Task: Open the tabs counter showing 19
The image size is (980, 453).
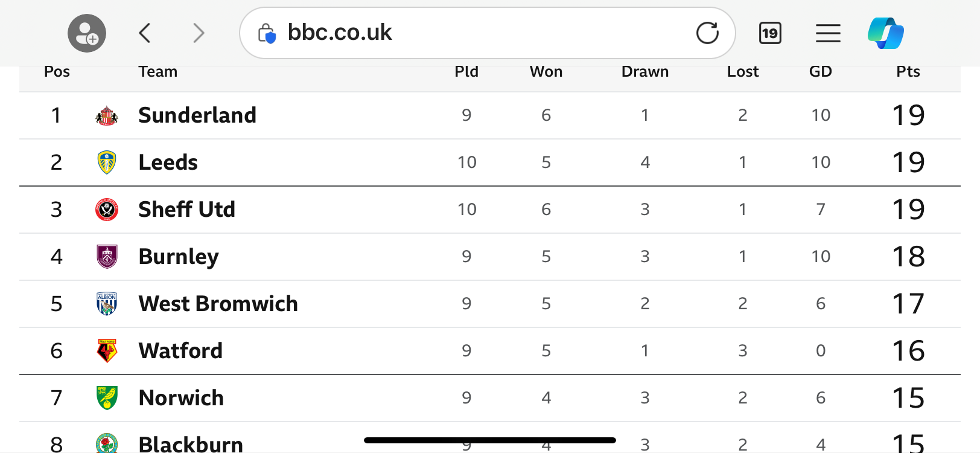Action: 770,33
